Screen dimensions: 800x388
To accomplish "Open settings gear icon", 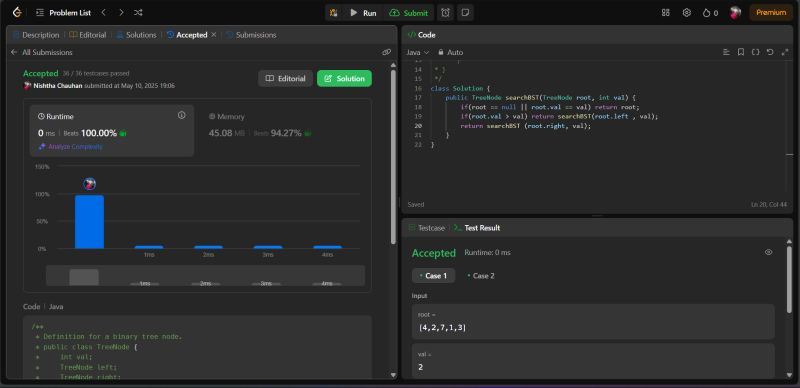I will [687, 13].
